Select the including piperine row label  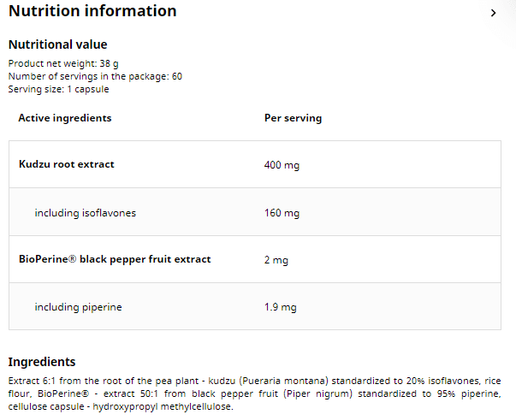point(78,307)
